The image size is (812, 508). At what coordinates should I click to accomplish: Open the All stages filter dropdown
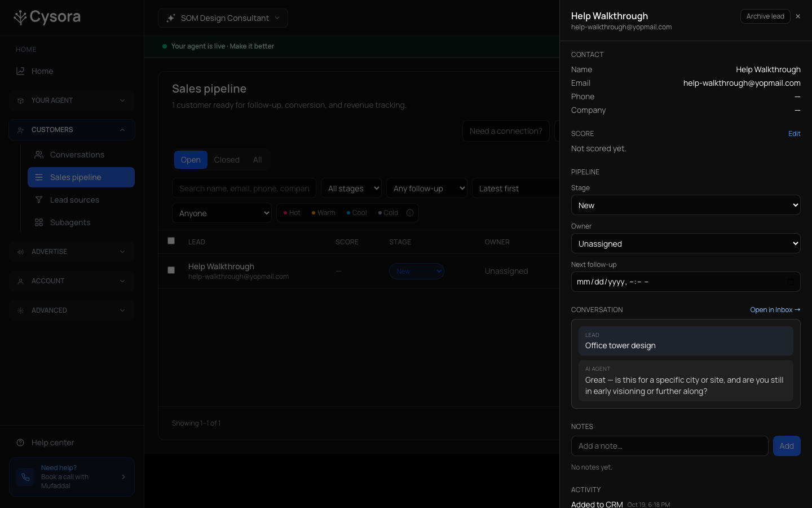(351, 189)
